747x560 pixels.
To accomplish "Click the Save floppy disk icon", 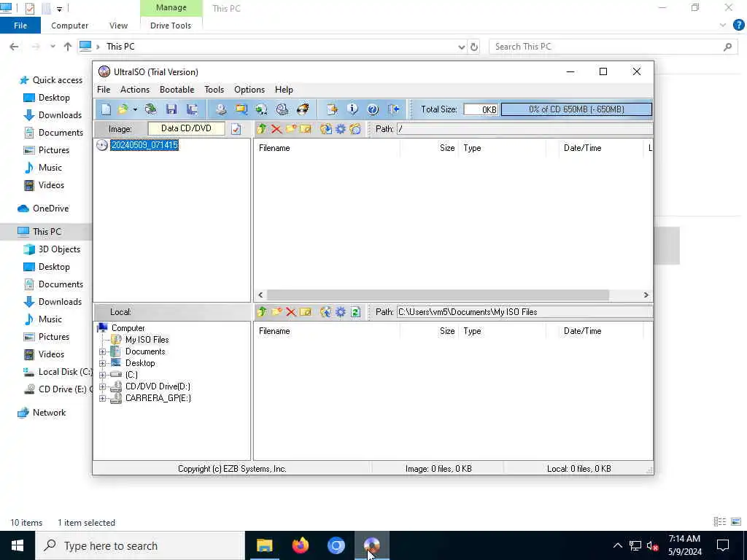I will [171, 109].
